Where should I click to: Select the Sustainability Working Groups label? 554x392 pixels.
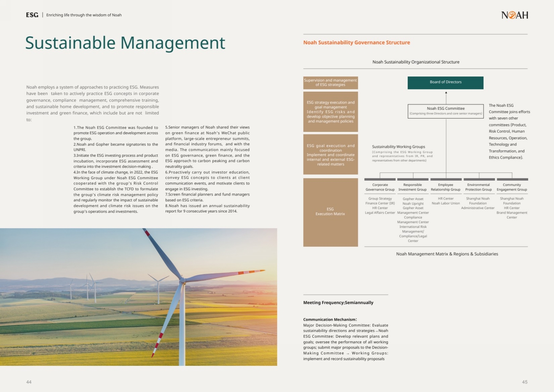pyautogui.click(x=399, y=147)
